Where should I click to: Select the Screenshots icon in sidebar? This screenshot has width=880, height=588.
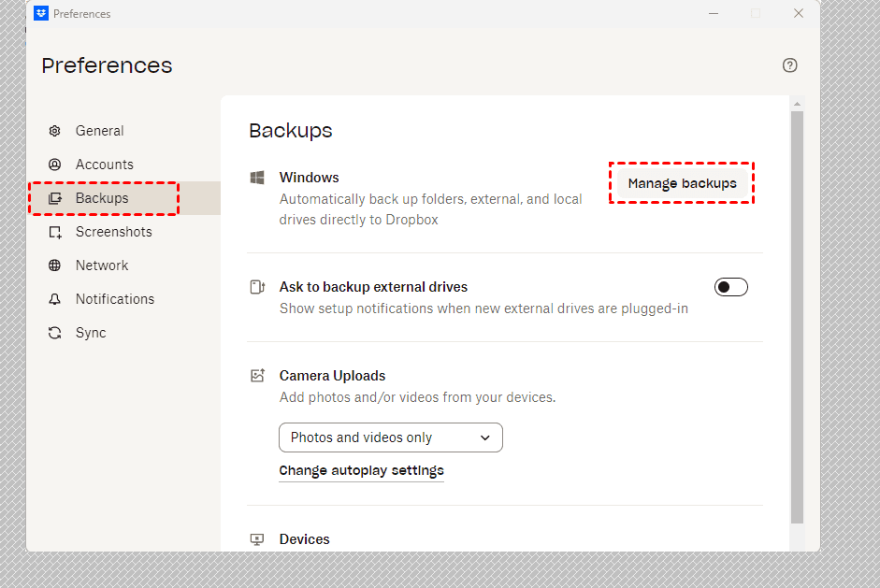coord(54,232)
